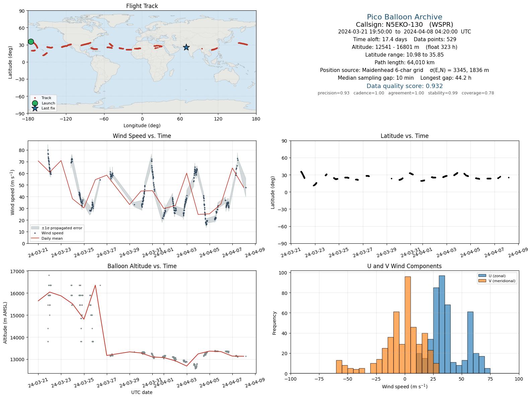
Task: Click the 13000 tick on the altitude axis
Action: [18, 360]
